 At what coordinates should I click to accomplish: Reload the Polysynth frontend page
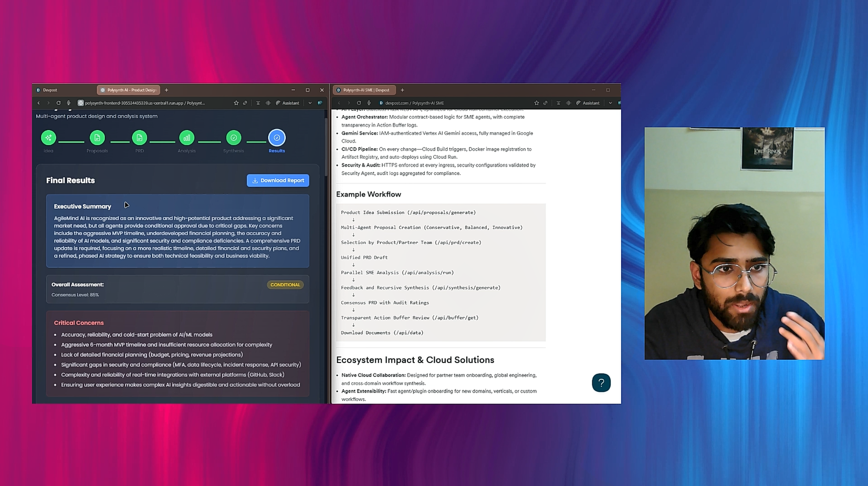(58, 103)
